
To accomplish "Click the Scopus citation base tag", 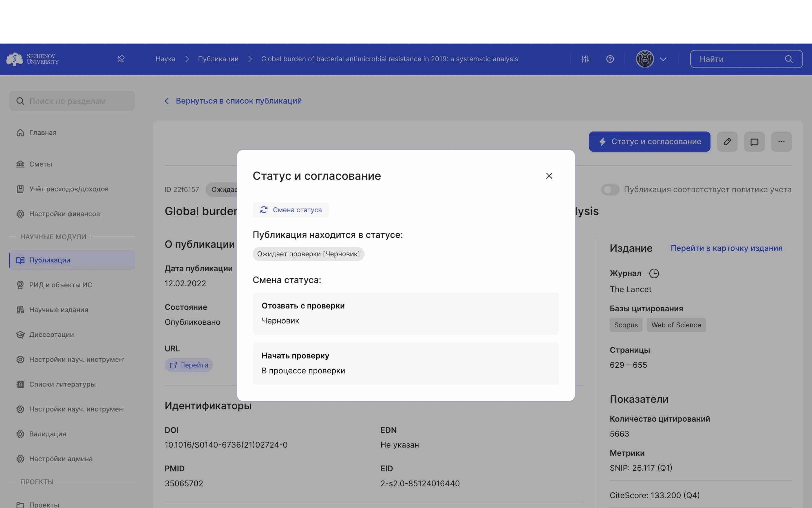I will 626,325.
